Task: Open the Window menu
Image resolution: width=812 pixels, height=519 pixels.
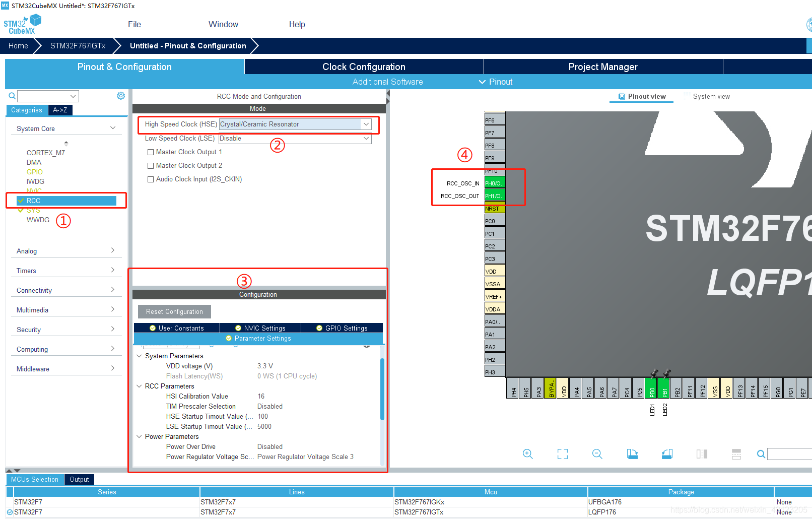Action: (223, 24)
